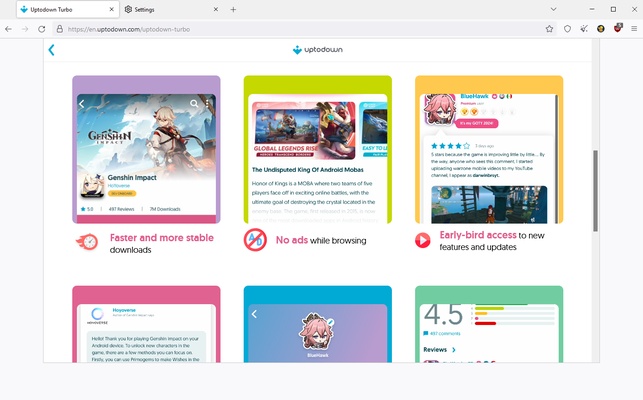Click the 'Early-bird access' pink text
This screenshot has height=400, width=643.
click(478, 235)
